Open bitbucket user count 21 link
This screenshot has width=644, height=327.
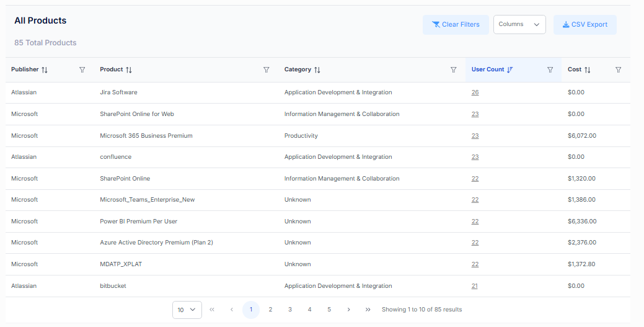click(475, 286)
